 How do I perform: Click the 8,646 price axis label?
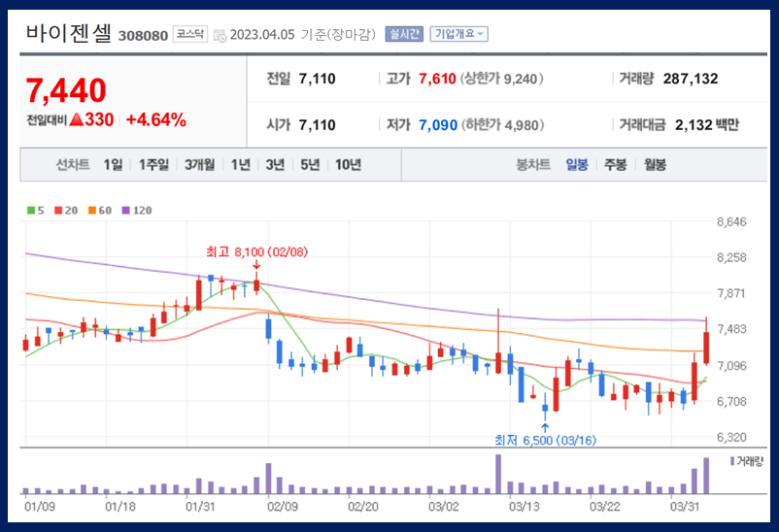[x=731, y=222]
